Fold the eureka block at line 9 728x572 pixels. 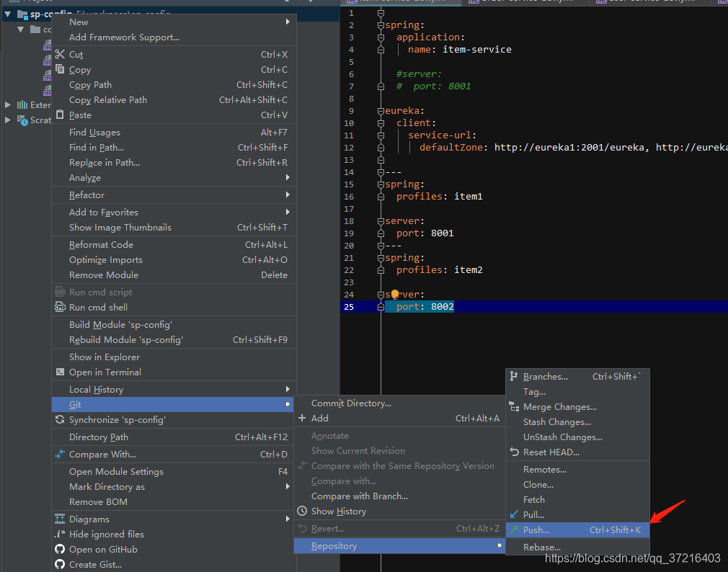(381, 111)
